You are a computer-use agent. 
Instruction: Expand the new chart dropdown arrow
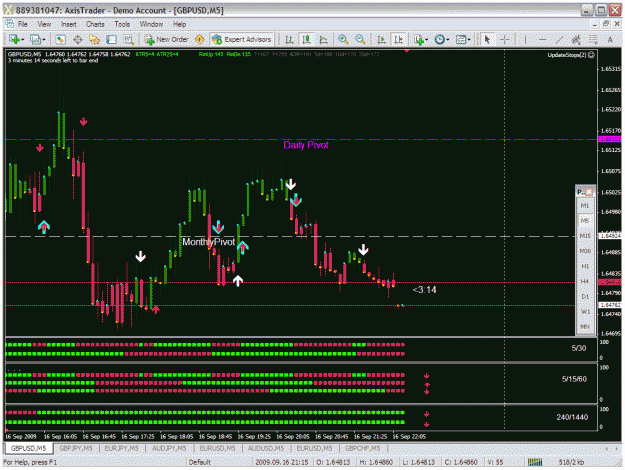coord(23,39)
